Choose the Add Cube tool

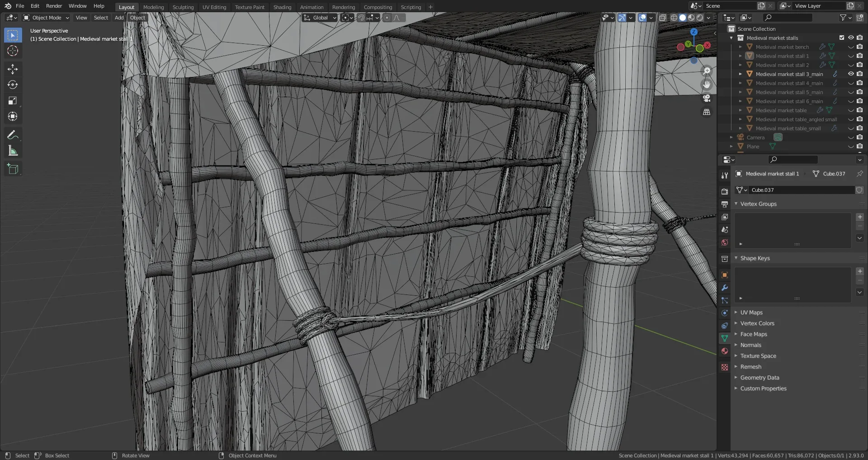click(13, 169)
